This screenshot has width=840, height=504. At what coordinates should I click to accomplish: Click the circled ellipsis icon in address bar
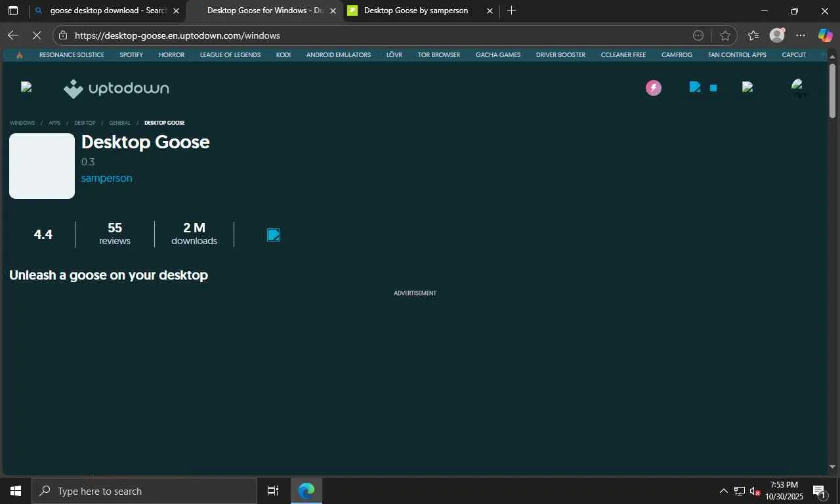698,35
